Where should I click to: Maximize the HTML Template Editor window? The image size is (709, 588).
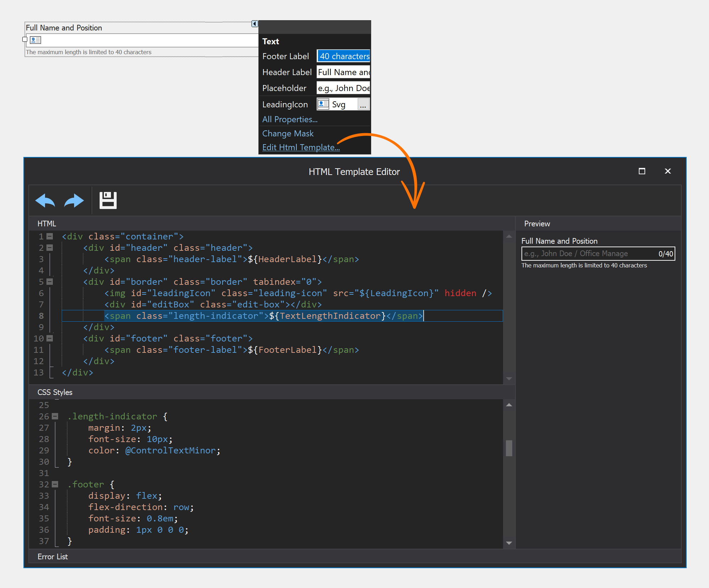(642, 171)
